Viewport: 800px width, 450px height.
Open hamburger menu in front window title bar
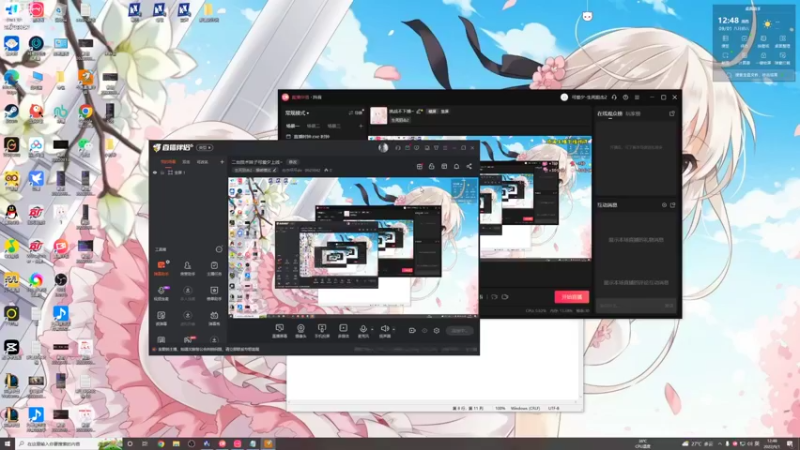pos(445,147)
